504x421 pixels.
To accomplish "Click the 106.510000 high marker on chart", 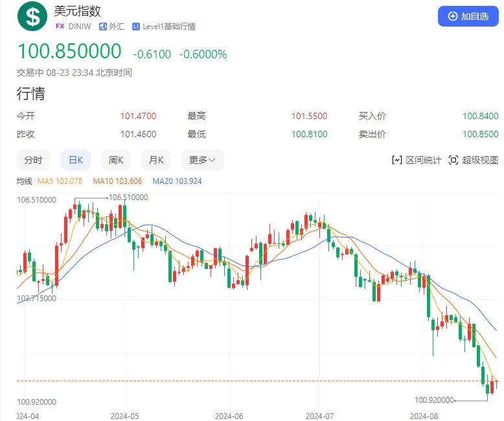I will (128, 198).
